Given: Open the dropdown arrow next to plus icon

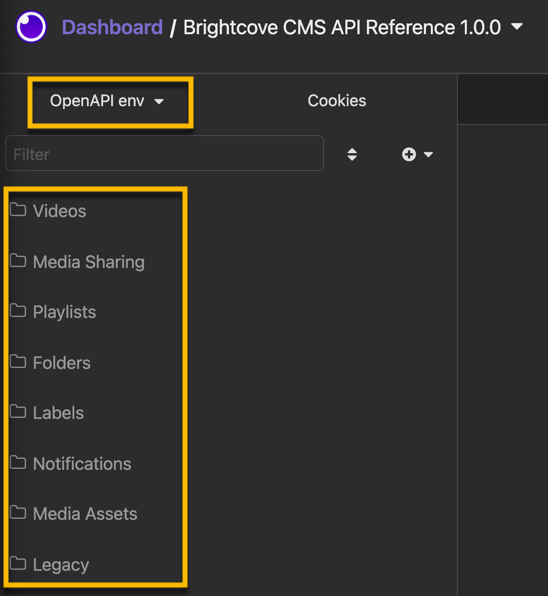Looking at the screenshot, I should (429, 154).
